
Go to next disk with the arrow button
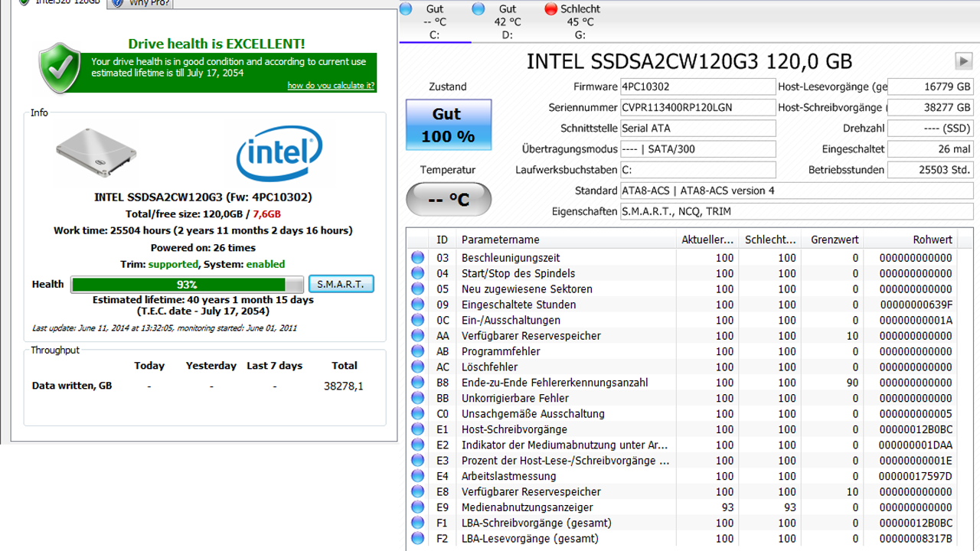coord(963,61)
